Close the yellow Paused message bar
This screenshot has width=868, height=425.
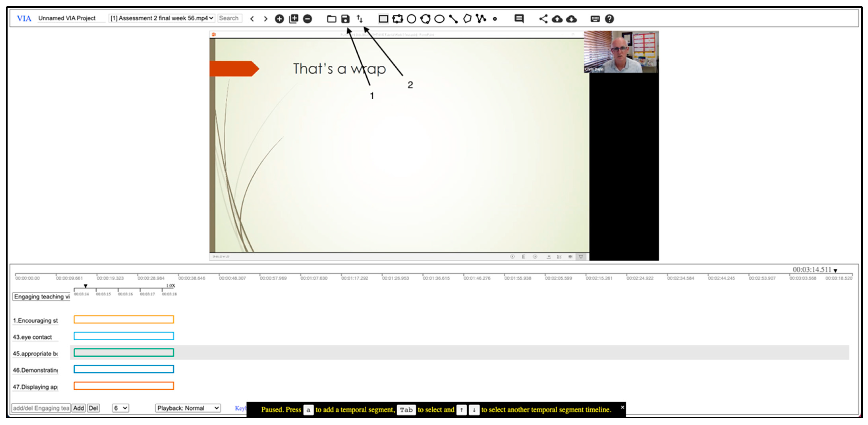[622, 407]
